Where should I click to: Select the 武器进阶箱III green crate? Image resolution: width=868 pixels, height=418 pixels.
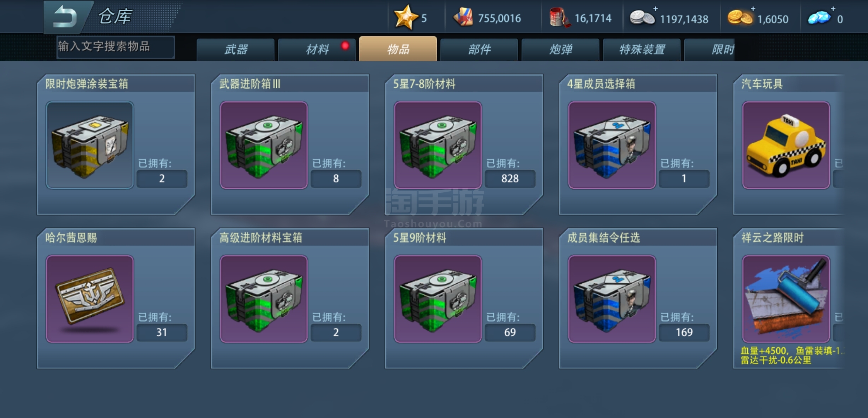[x=264, y=145]
